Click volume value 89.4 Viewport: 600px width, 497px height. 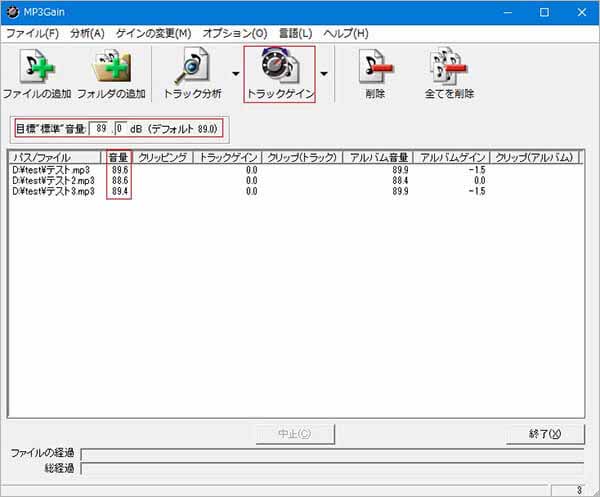point(120,191)
